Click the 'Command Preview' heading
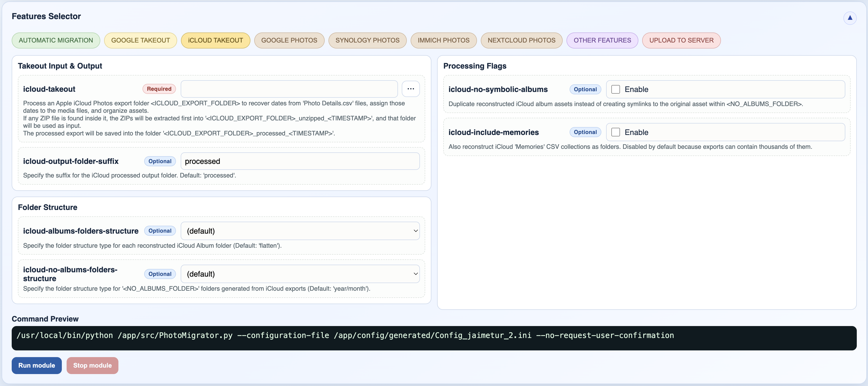The image size is (868, 386). 45,319
